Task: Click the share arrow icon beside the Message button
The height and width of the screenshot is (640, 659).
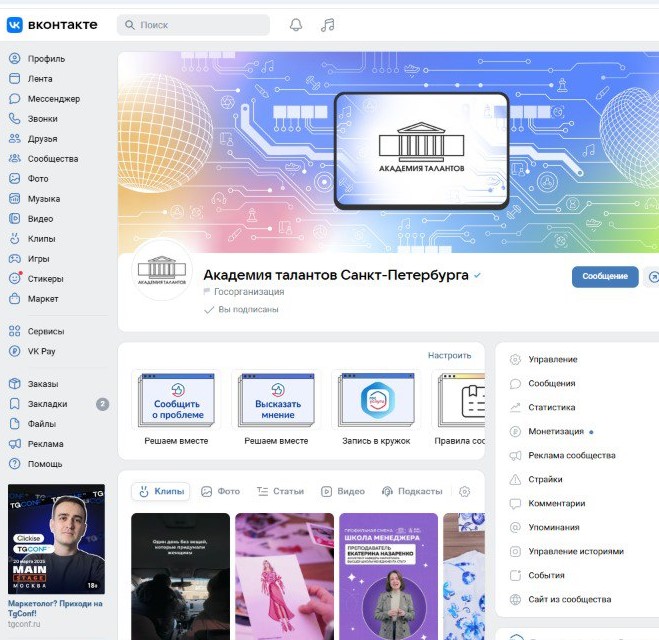Action: click(654, 277)
